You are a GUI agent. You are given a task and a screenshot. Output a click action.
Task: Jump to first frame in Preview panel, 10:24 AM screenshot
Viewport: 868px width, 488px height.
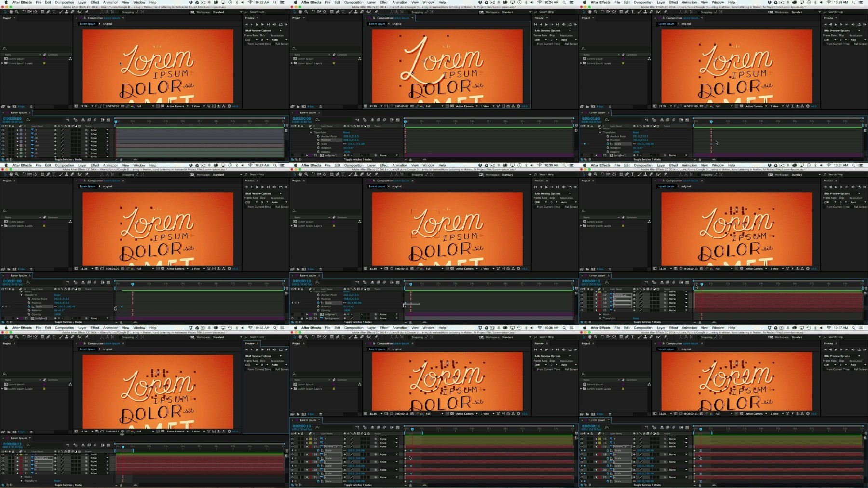535,24
